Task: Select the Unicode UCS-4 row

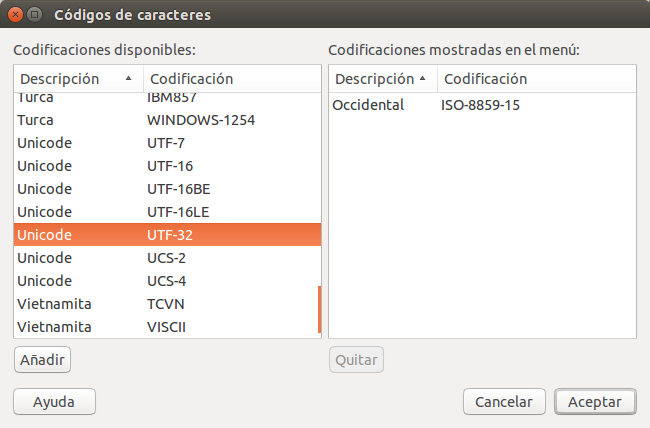Action: click(x=166, y=281)
